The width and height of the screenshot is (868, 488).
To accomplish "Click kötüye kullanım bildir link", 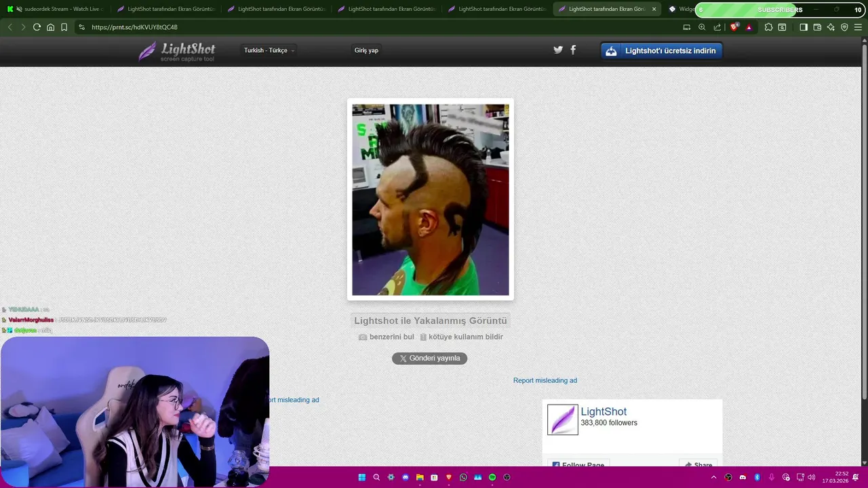I will click(x=461, y=337).
